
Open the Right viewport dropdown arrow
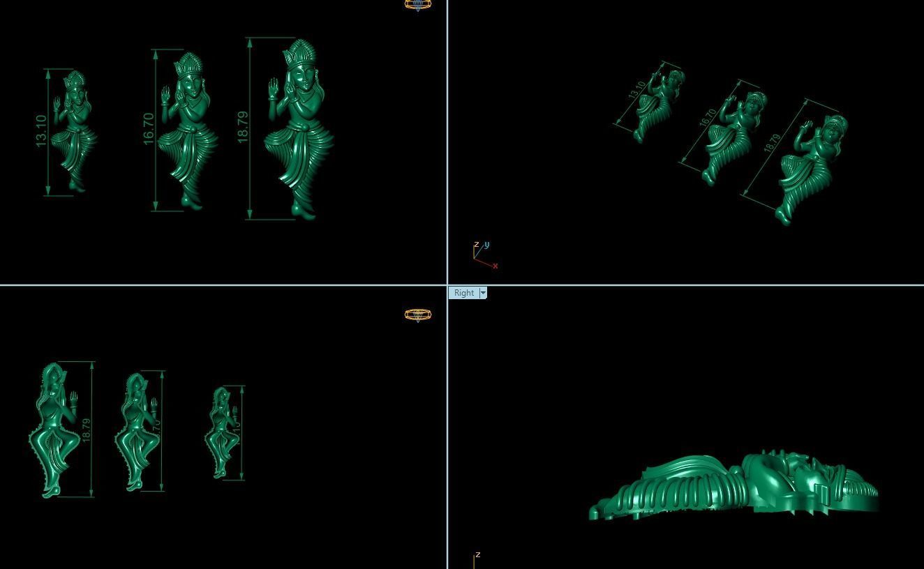(483, 293)
